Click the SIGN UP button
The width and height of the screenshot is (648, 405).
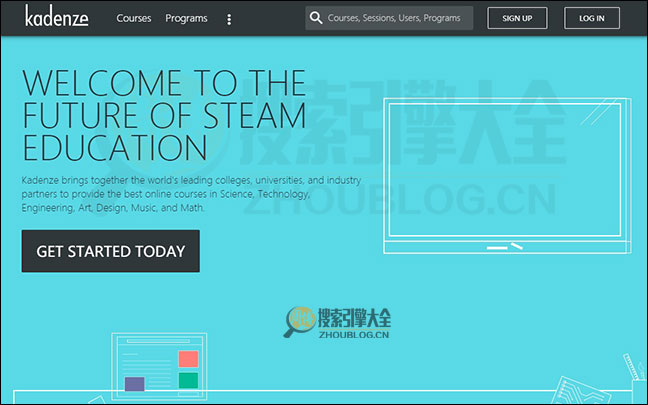[x=517, y=18]
